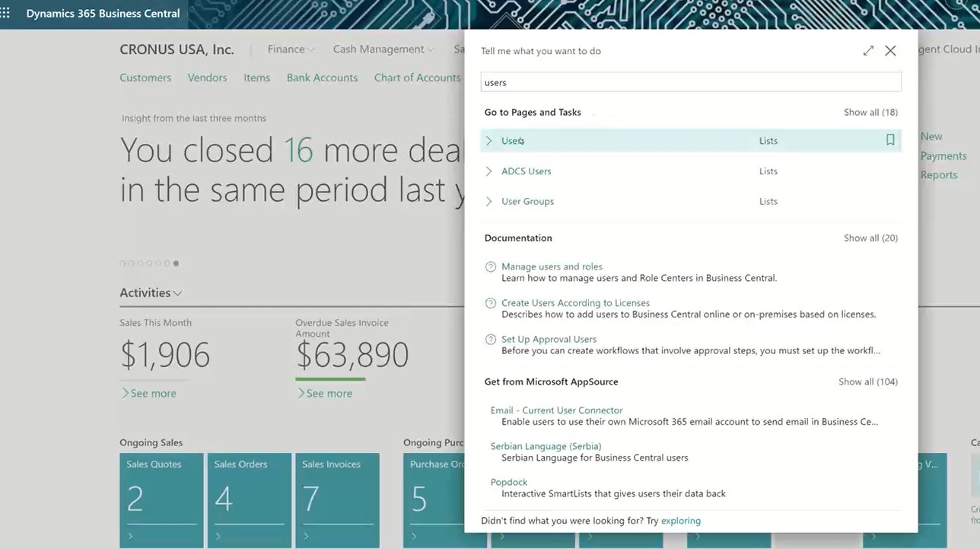Expand the Tell Me pane with the arrow icon

(868, 50)
